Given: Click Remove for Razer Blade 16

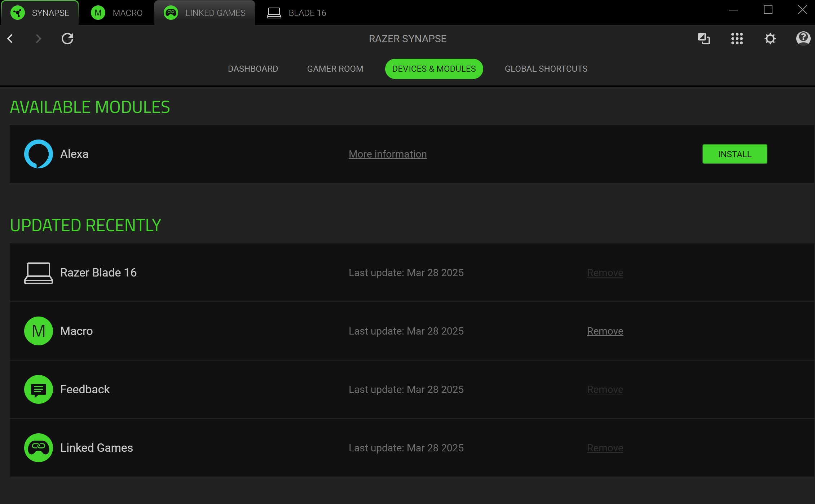Looking at the screenshot, I should coord(605,273).
